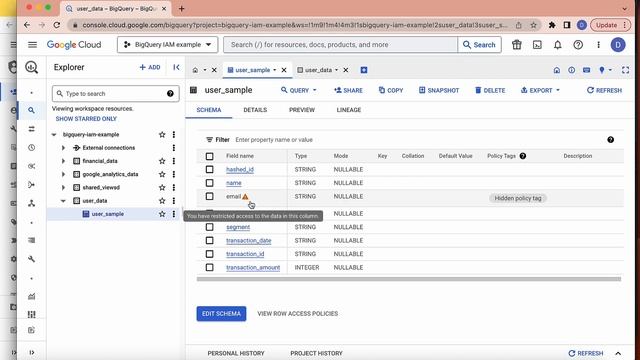Collapse the bigquery-iam-example project tree

click(x=54, y=134)
